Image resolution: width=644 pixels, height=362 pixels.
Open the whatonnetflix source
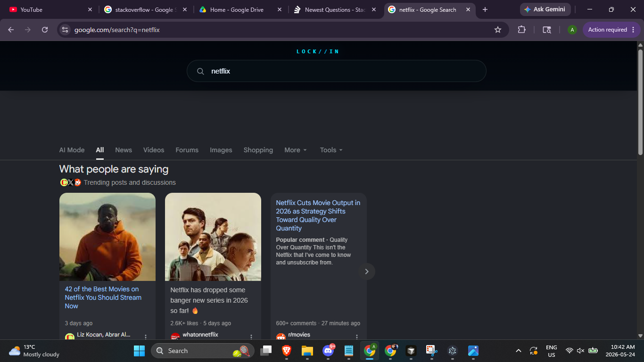(200, 335)
